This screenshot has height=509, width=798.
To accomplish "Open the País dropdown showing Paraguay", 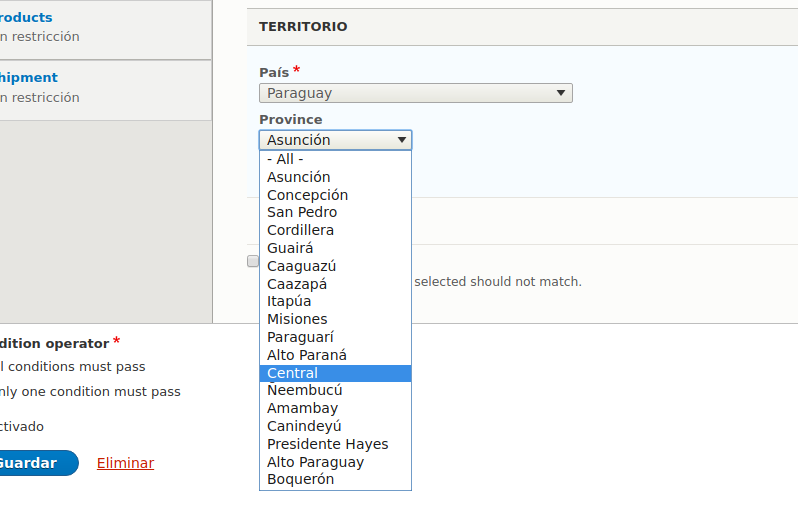I will (415, 93).
